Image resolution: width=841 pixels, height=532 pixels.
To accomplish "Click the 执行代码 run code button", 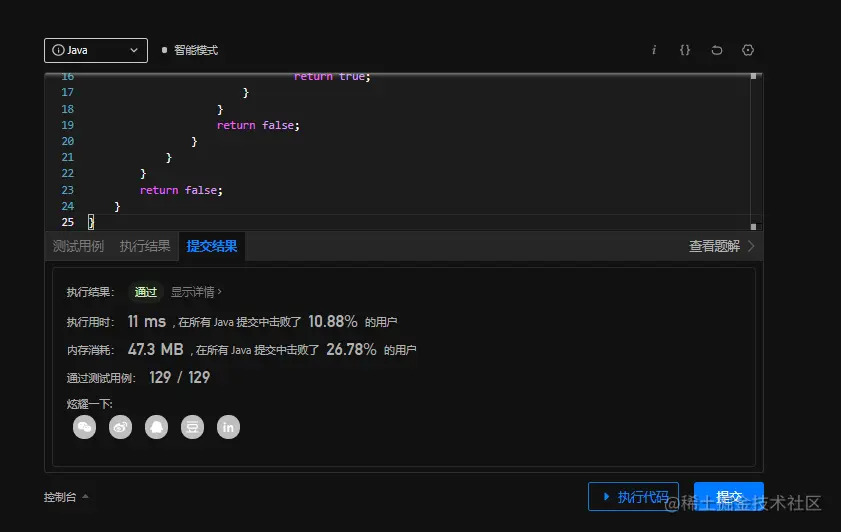I will point(633,497).
